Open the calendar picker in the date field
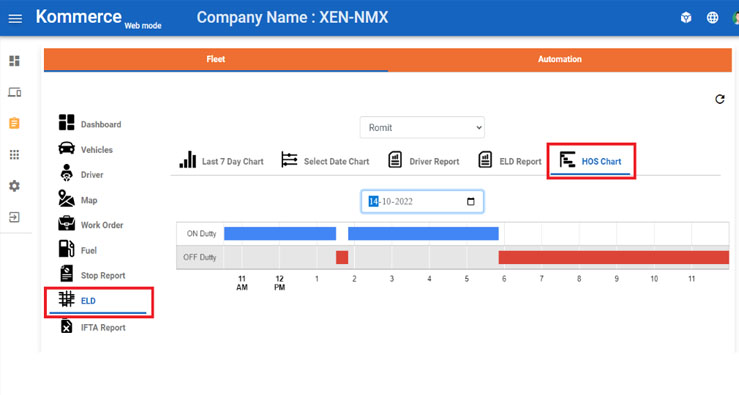Screen dimensions: 739x395 tap(470, 202)
